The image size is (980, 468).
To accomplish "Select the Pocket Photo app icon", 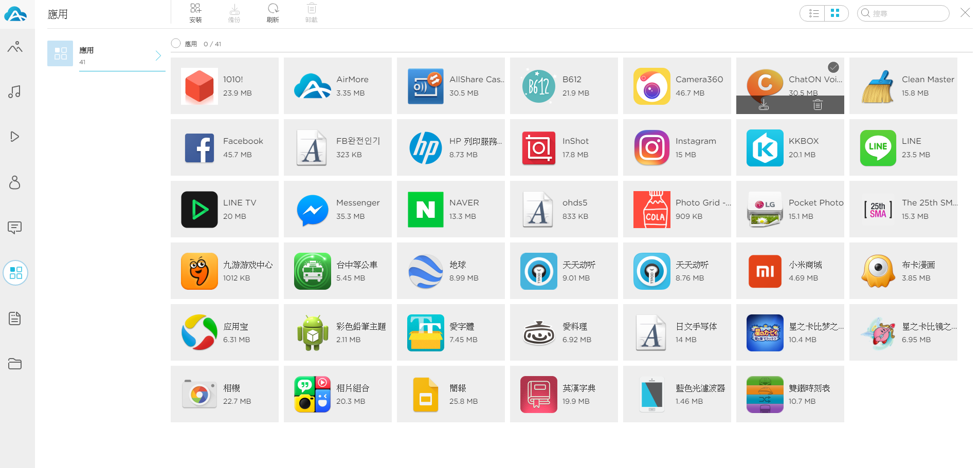I will pyautogui.click(x=765, y=210).
